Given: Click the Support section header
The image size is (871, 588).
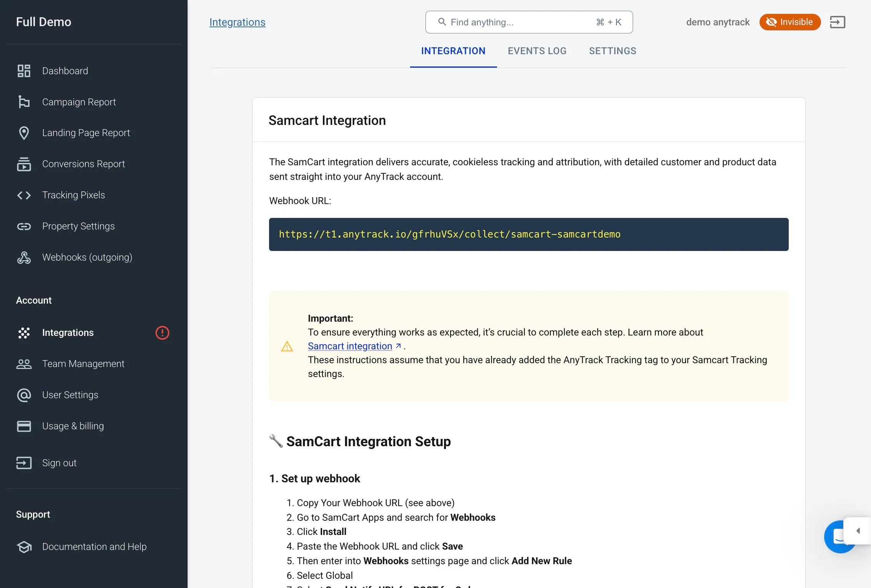Looking at the screenshot, I should 33,515.
